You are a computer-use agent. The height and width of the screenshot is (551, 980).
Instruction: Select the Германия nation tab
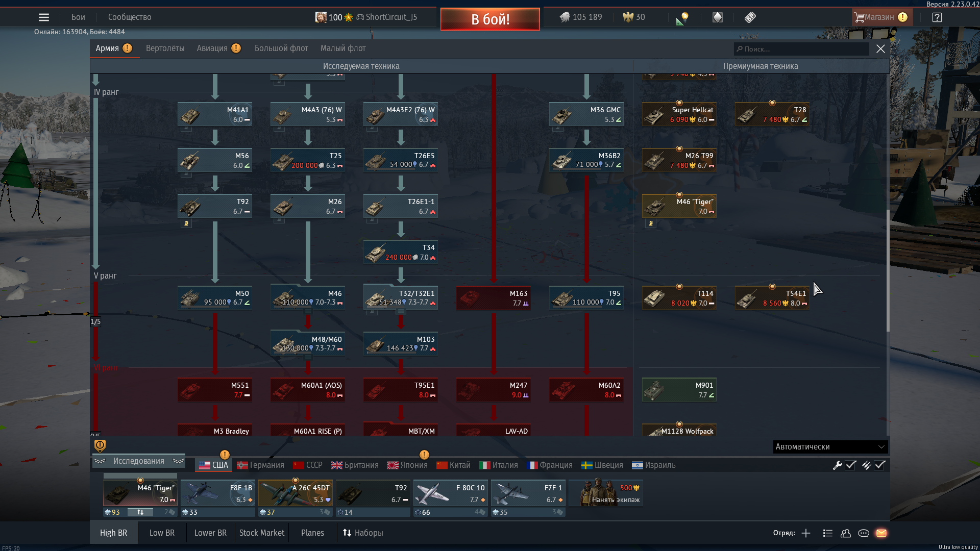(x=260, y=465)
